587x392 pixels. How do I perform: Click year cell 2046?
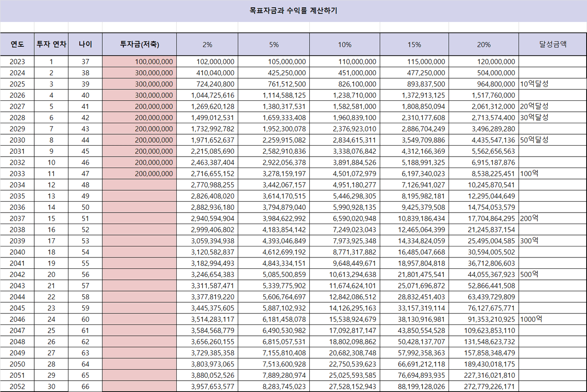point(17,319)
